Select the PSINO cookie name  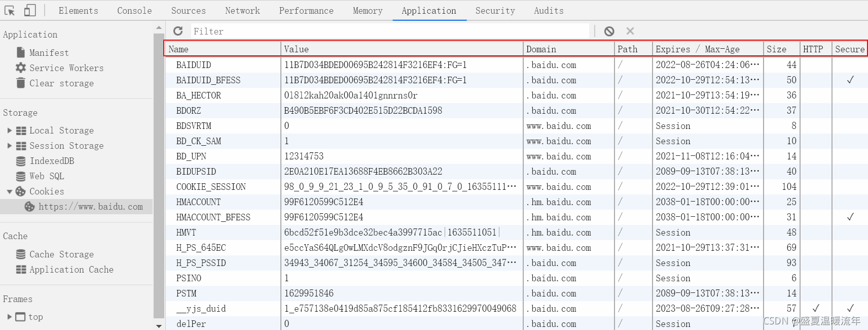189,278
